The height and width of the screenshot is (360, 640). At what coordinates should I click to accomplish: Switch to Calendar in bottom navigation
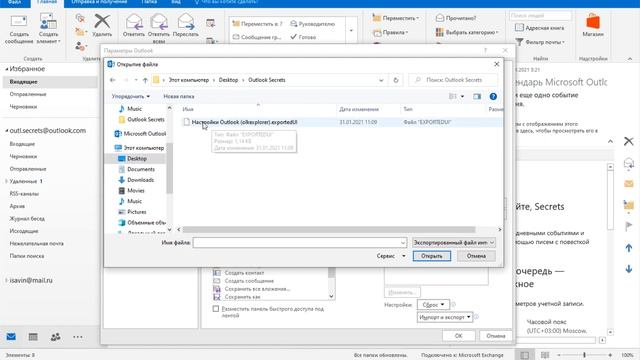pos(33,337)
